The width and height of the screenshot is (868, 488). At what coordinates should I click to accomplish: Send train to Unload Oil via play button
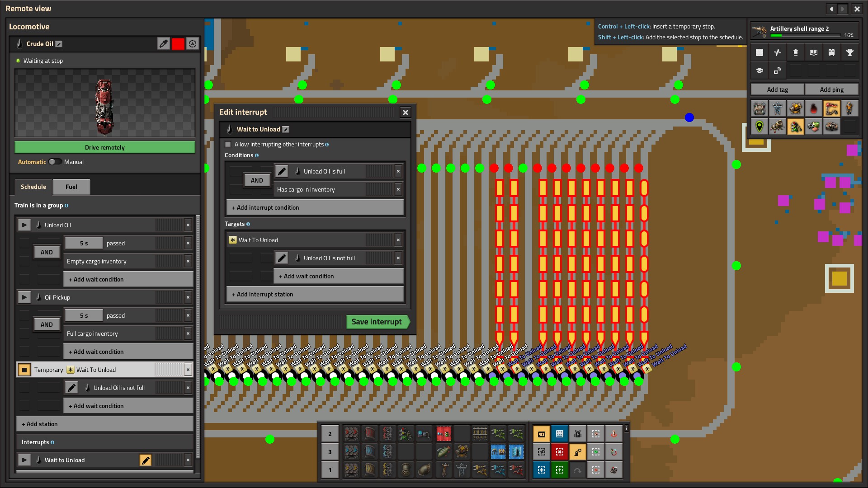pos(24,225)
